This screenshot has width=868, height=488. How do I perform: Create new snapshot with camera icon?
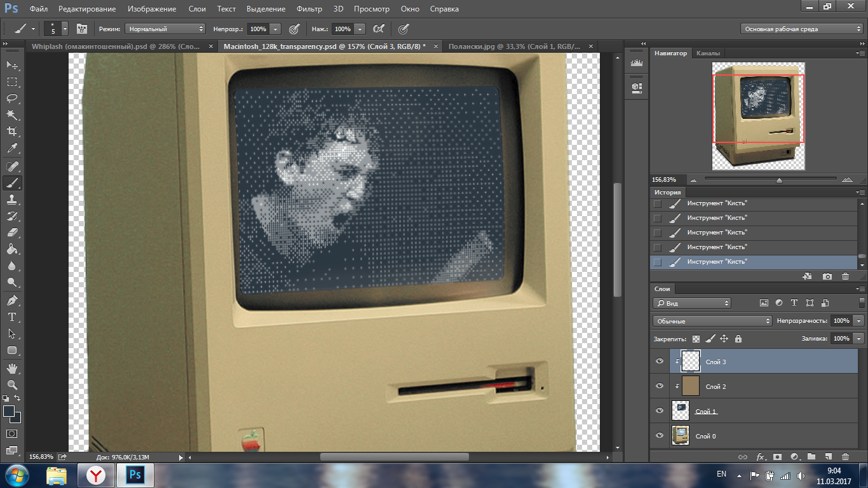click(827, 276)
